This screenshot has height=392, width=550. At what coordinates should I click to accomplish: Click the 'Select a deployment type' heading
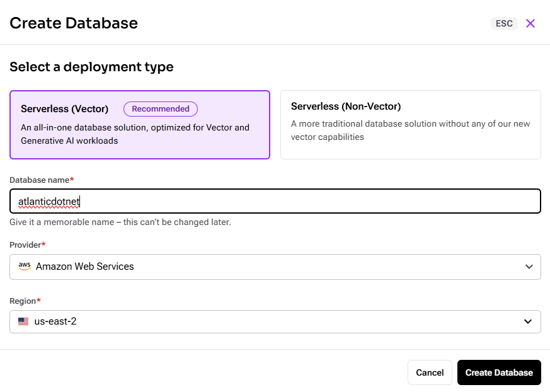[91, 67]
